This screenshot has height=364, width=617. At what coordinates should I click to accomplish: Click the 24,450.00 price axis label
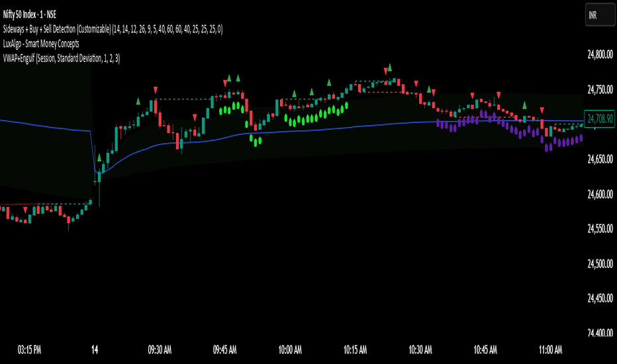coord(600,298)
